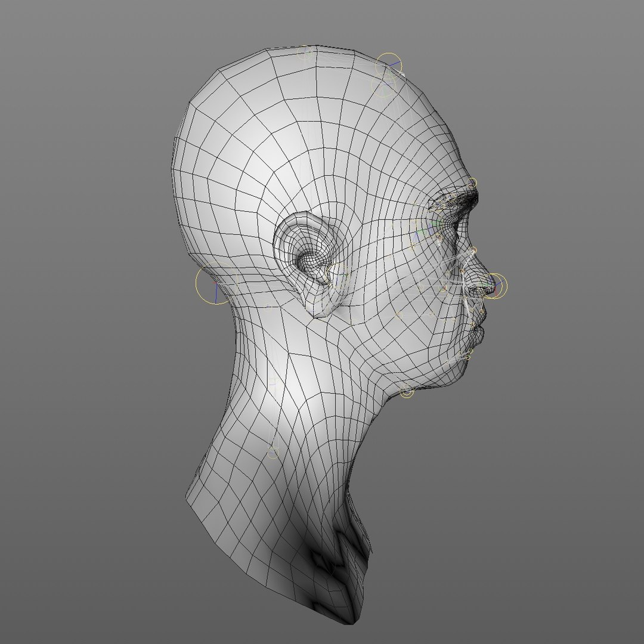Select the small yellow controller circle under the chin
644x644 pixels.
click(x=407, y=391)
